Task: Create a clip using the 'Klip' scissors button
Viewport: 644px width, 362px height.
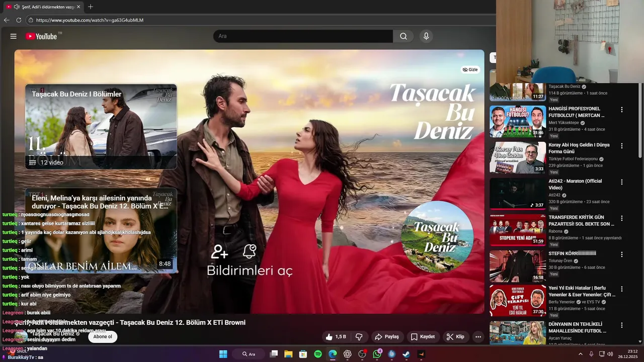Action: coord(455,337)
